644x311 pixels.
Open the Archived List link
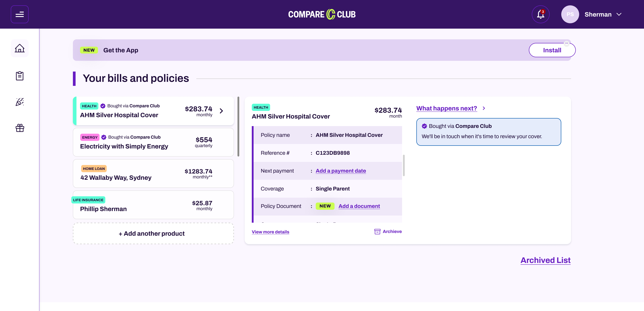coord(546,260)
